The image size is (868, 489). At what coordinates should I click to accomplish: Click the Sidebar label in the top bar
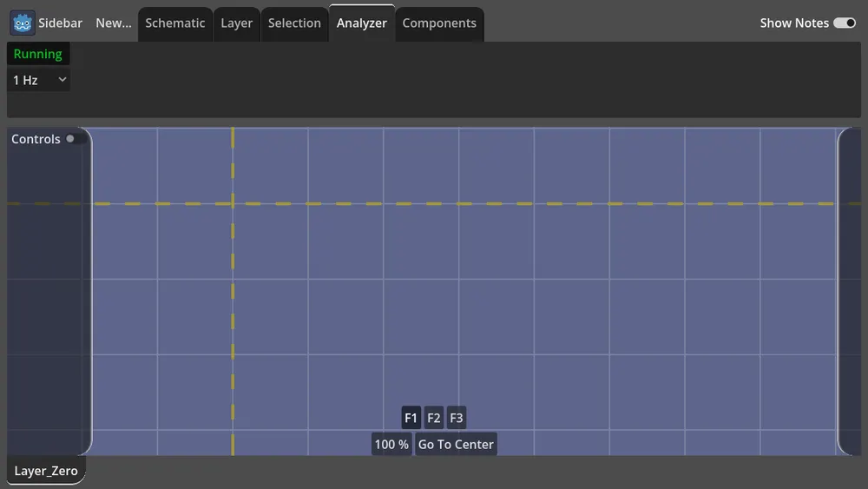tap(60, 23)
